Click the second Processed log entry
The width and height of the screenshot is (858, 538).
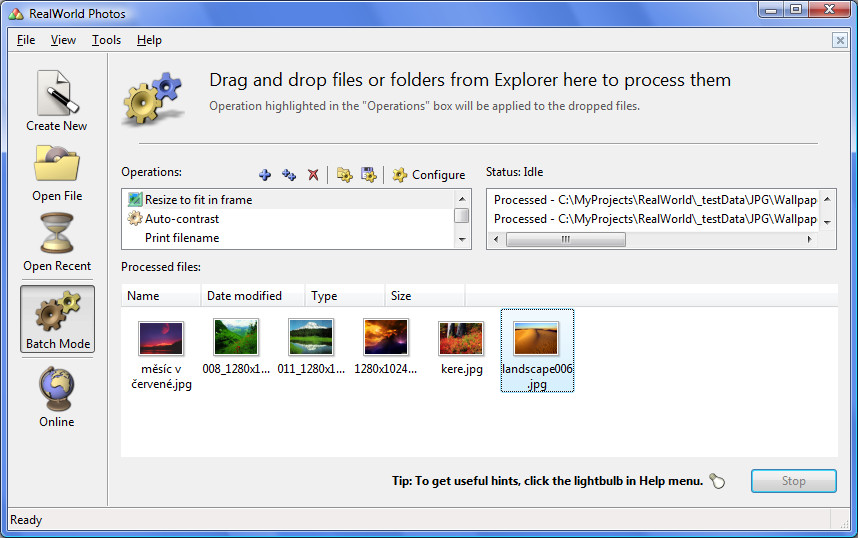pos(654,219)
